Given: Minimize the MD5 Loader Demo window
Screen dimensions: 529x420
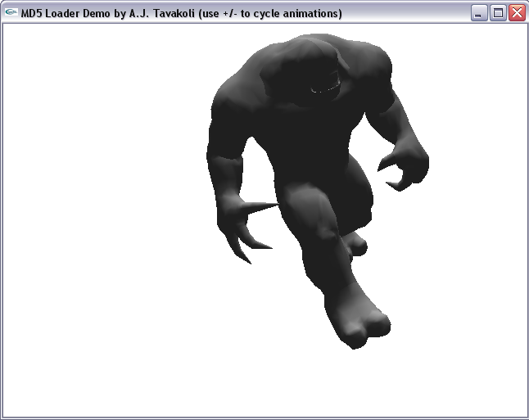Looking at the screenshot, I should coord(479,13).
